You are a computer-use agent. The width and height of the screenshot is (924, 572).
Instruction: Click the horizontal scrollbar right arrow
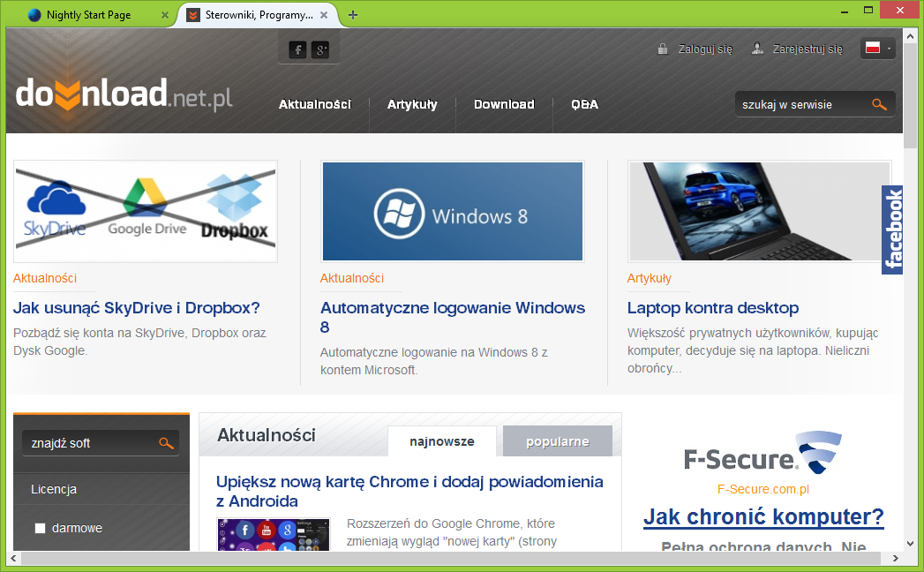coord(896,558)
